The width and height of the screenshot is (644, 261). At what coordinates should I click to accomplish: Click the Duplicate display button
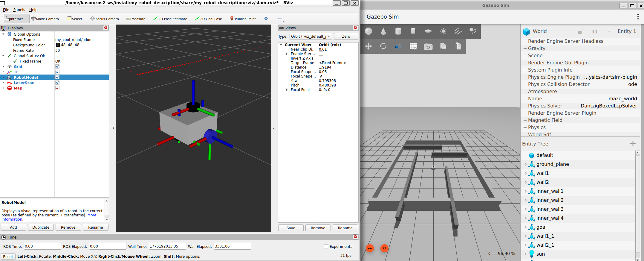(x=41, y=227)
